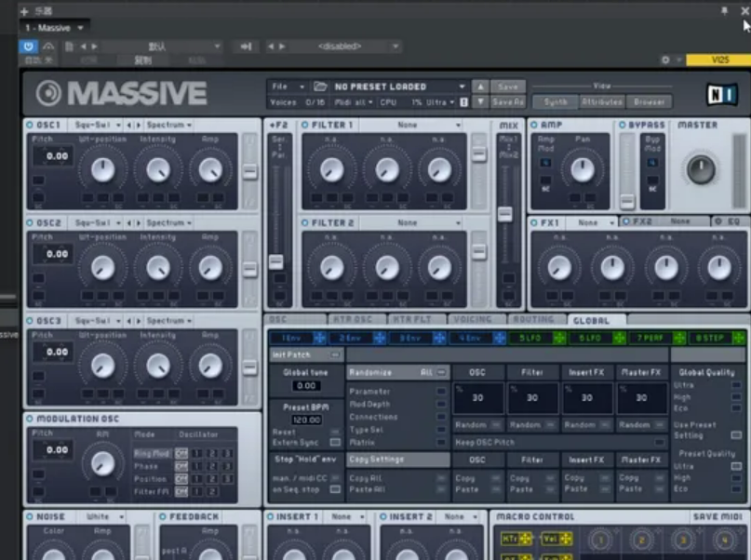Click the Master volume knob
751x560 pixels.
701,169
